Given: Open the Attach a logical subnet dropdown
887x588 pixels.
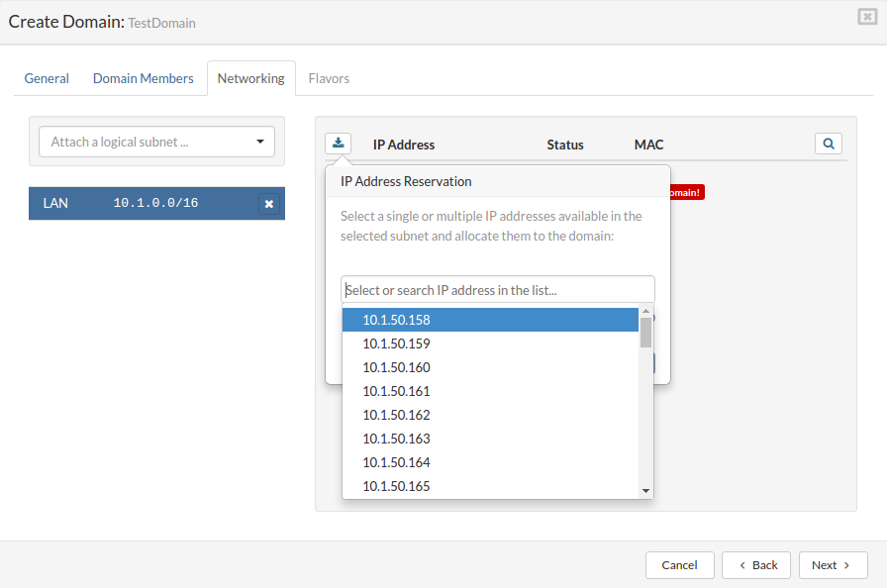Looking at the screenshot, I should click(x=157, y=142).
